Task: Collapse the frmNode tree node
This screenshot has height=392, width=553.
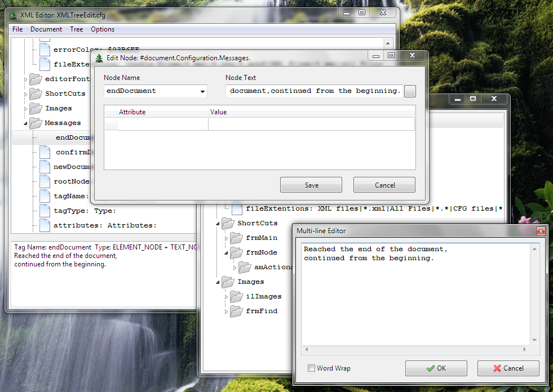Action: (x=226, y=253)
